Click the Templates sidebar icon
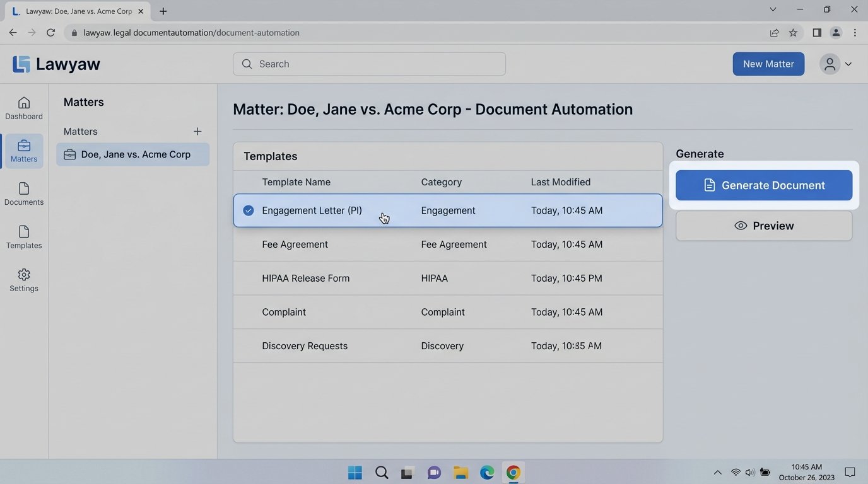The height and width of the screenshot is (484, 868). point(23,236)
